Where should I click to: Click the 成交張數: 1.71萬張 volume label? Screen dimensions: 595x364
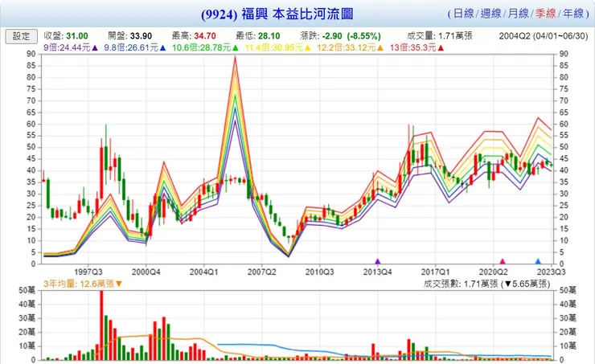coord(460,284)
